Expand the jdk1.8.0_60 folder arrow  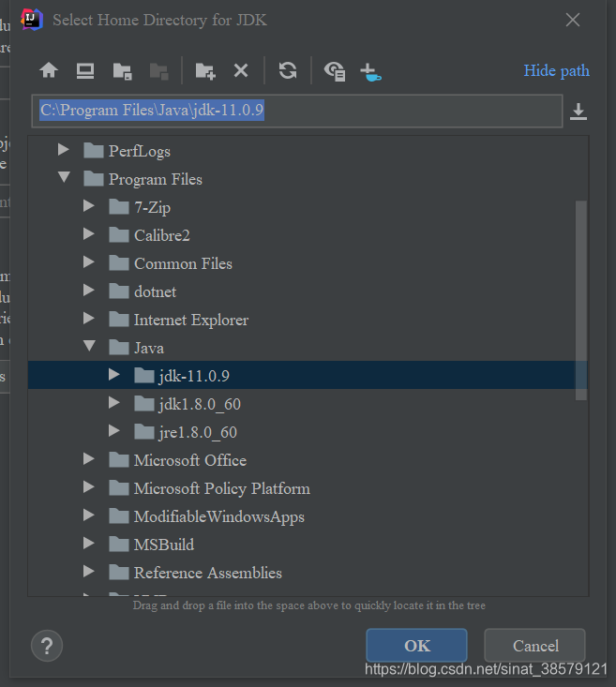(x=114, y=403)
